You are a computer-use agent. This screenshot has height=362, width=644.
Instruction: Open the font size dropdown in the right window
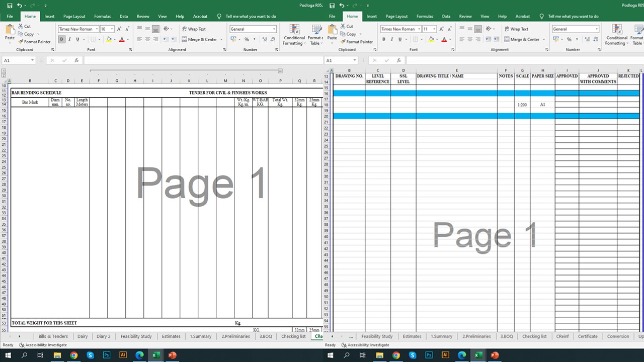pyautogui.click(x=434, y=29)
